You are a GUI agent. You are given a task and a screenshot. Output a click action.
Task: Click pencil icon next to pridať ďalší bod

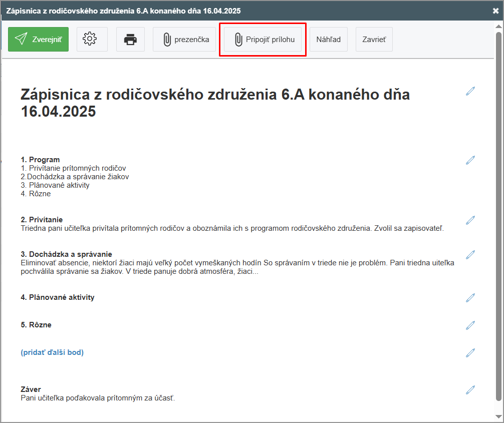pos(470,353)
